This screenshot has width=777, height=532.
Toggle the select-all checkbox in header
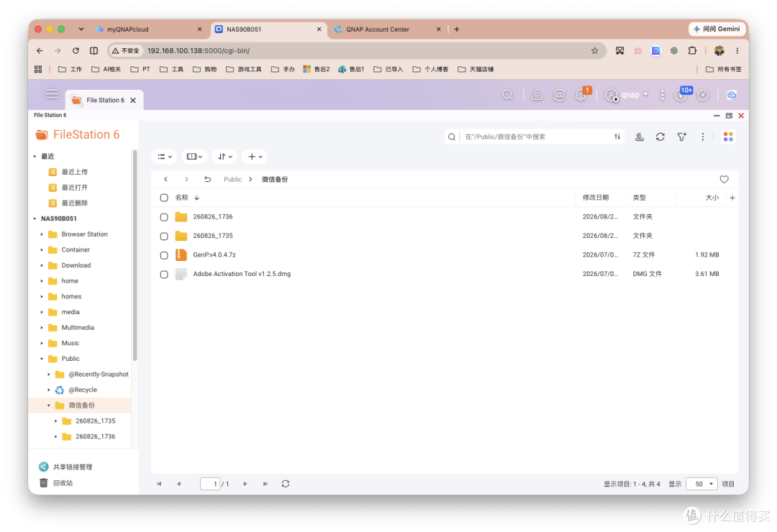click(x=164, y=198)
